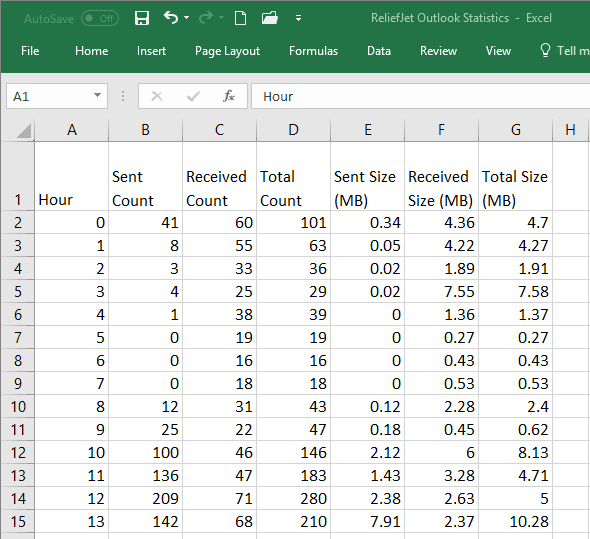Click the Save icon in quick access toolbar

click(x=142, y=18)
